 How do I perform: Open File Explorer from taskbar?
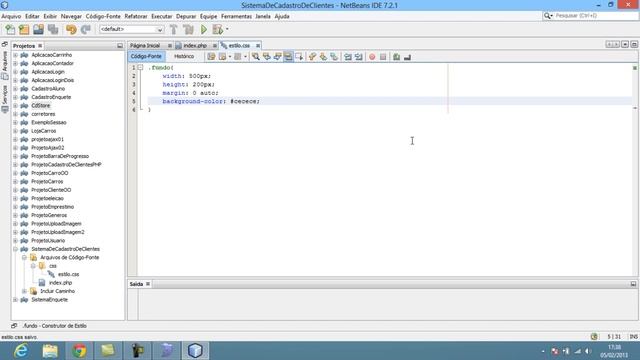(50, 351)
